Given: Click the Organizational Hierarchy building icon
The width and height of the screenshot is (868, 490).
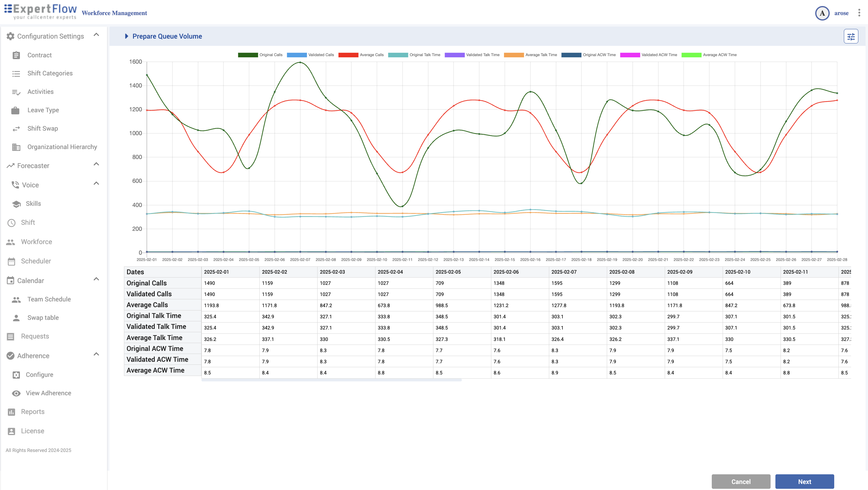Looking at the screenshot, I should click(16, 147).
